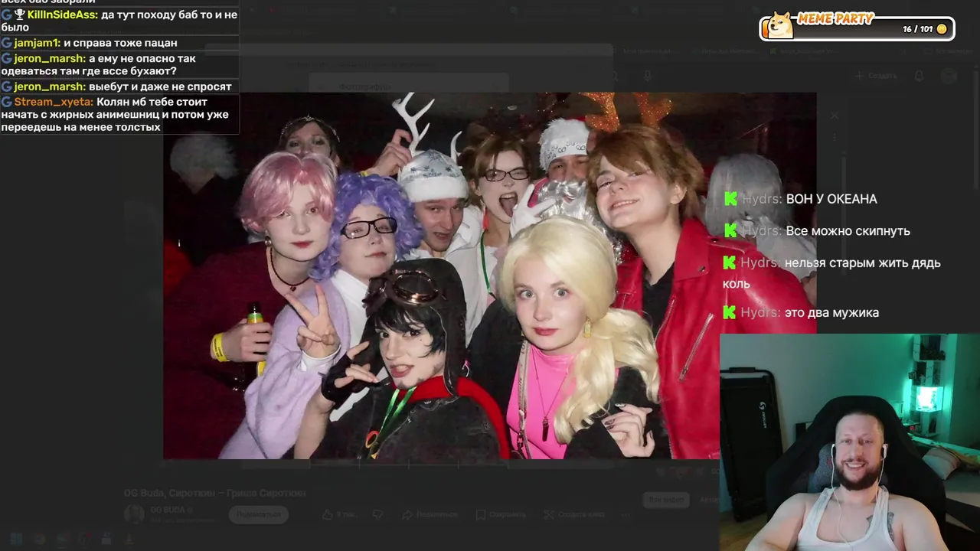Click the Windows Start button

coord(16,539)
